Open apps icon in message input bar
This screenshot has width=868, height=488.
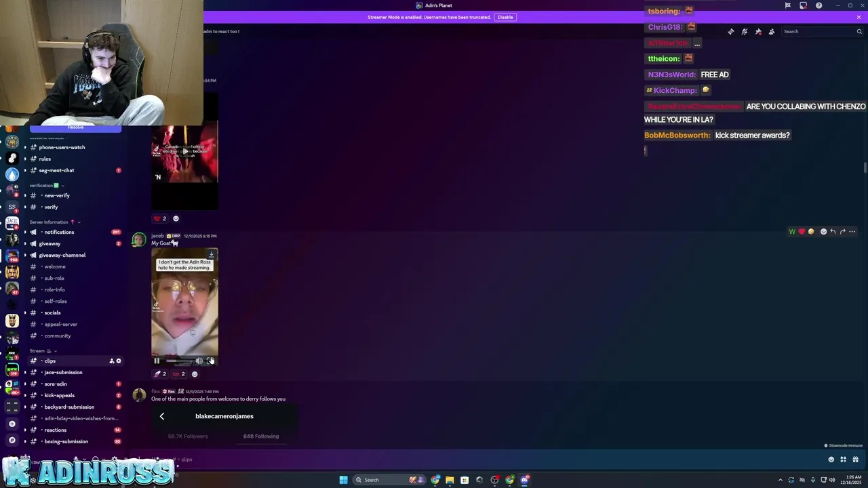coord(844,460)
